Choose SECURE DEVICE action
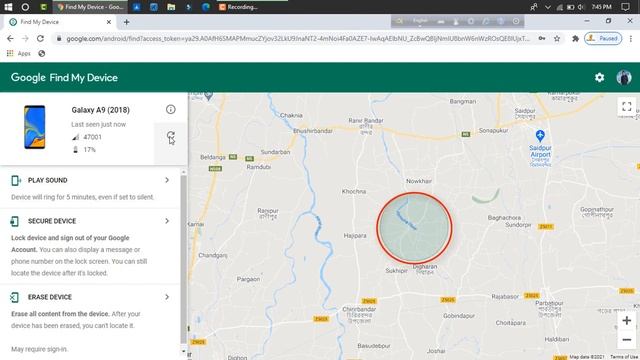 pyautogui.click(x=52, y=221)
